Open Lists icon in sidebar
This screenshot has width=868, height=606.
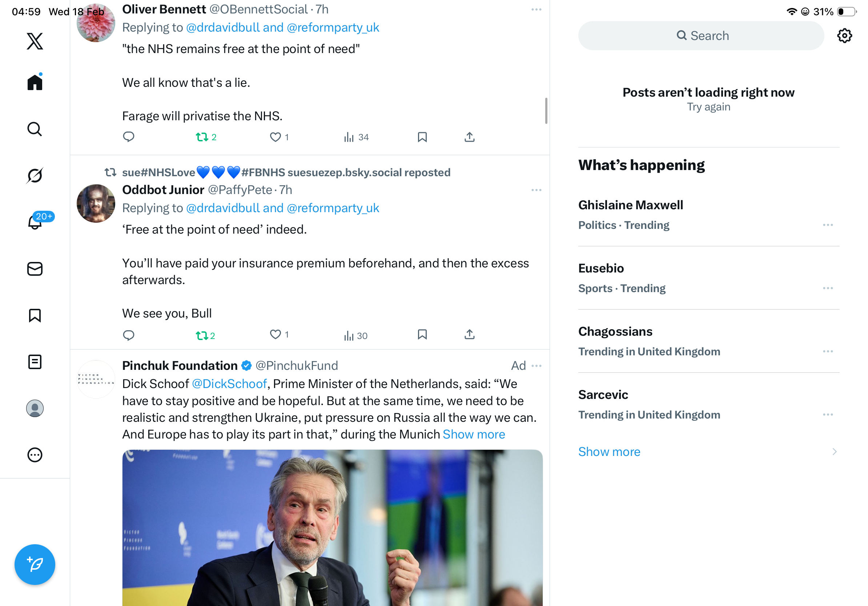click(x=35, y=362)
